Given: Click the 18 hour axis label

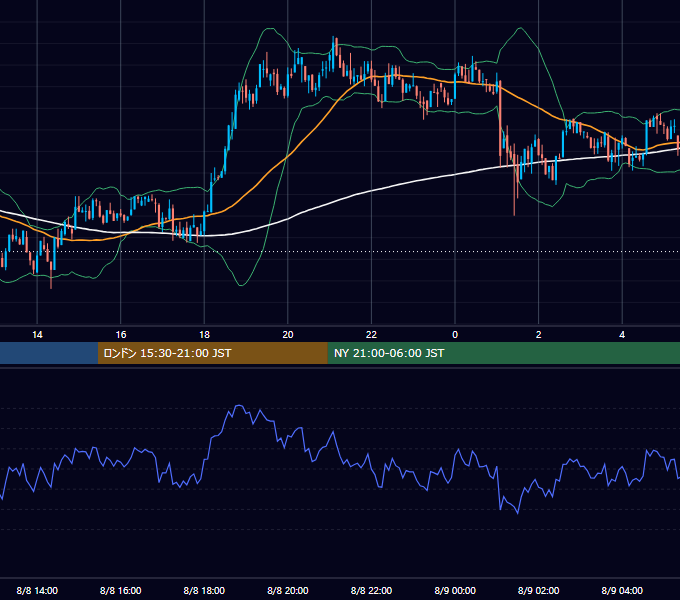Looking at the screenshot, I should [204, 335].
